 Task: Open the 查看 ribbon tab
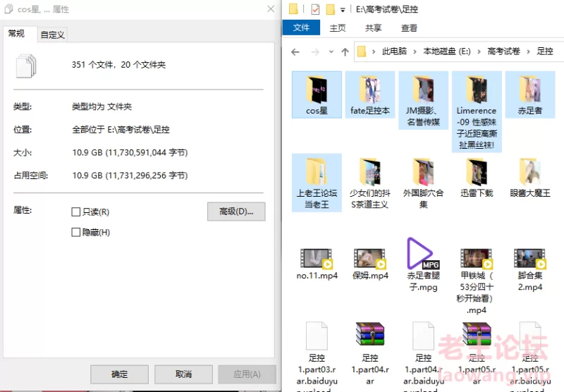pyautogui.click(x=409, y=27)
